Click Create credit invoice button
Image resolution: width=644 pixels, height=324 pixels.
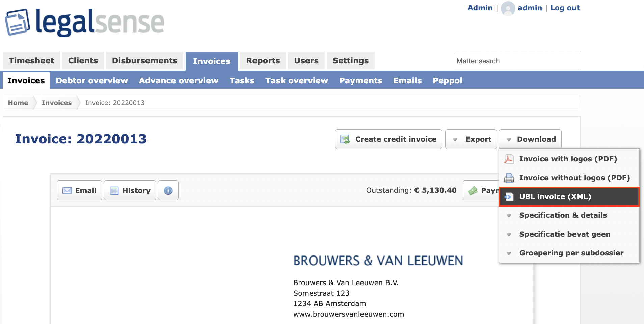tap(388, 139)
